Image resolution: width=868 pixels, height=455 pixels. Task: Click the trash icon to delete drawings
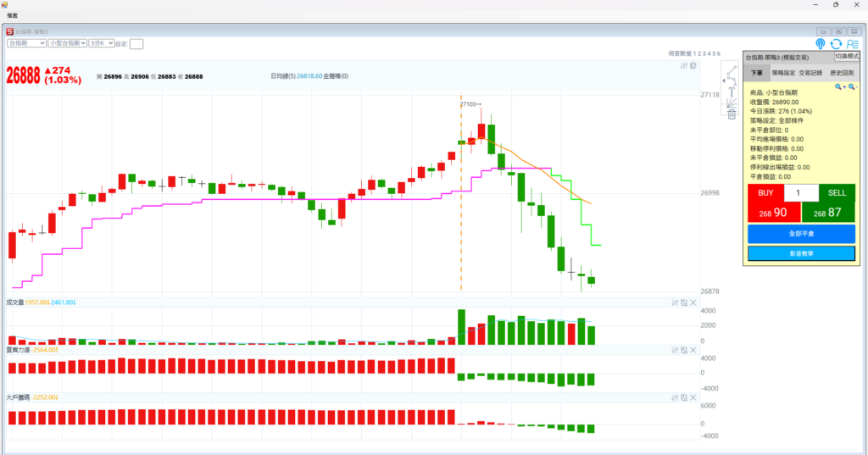[x=730, y=114]
